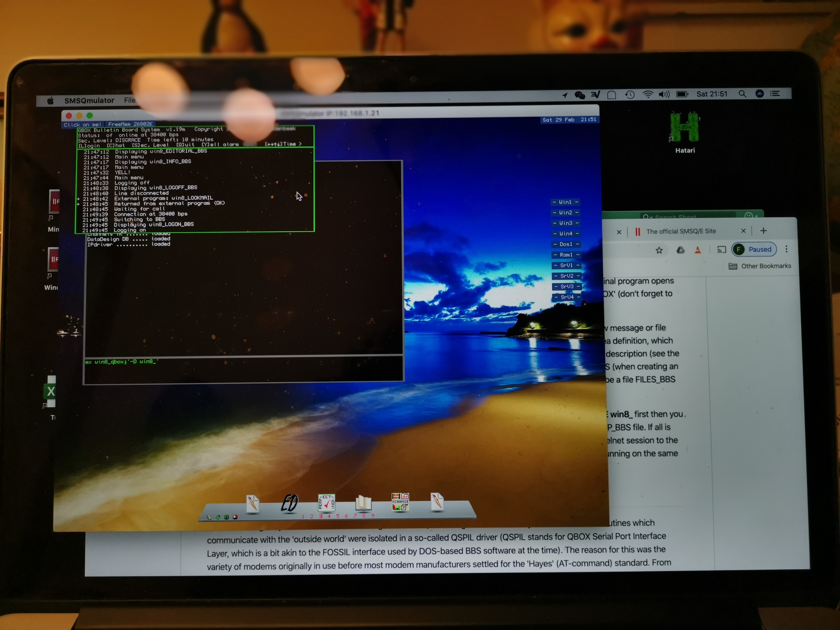Select [Y]ell alarm in the QBOX menu line
Viewport: 840px width, 630px height.
tap(220, 145)
